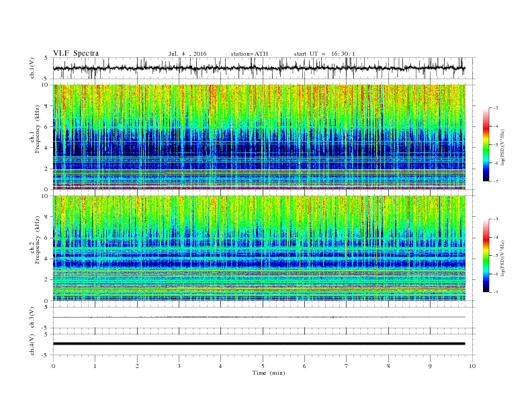
Task: Click the "8" kHz tick of ch.2 spectrogram
Action: (47, 217)
